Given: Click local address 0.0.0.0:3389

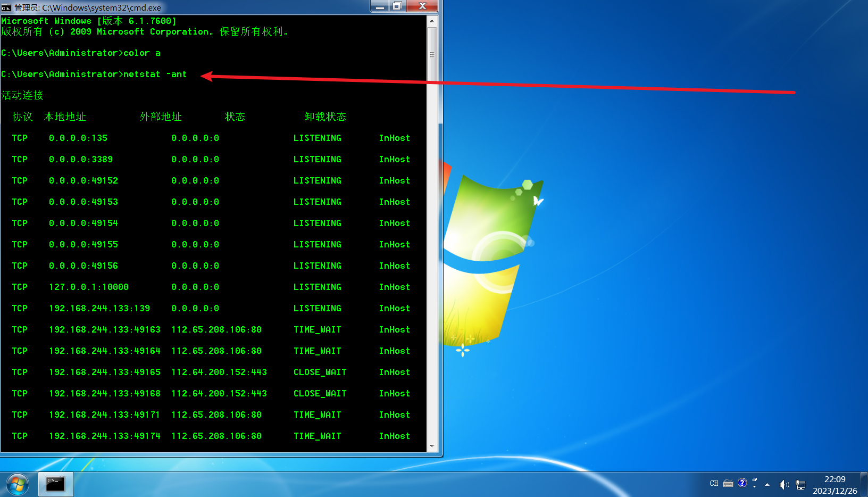Looking at the screenshot, I should [81, 159].
